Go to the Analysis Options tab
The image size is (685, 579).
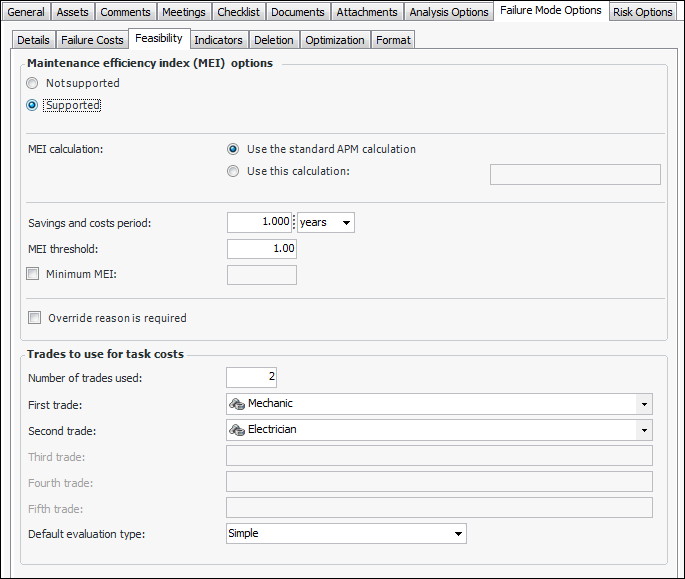(450, 12)
